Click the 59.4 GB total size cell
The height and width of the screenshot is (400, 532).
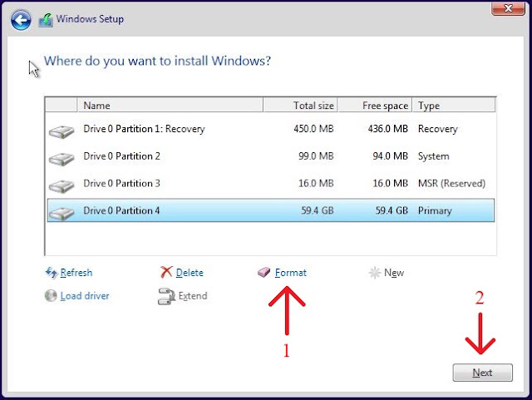[x=318, y=210]
